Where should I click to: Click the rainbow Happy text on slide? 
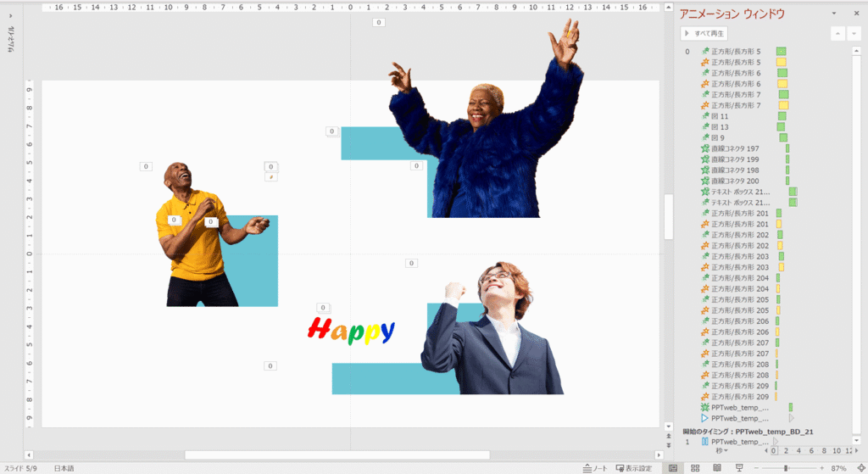(351, 331)
